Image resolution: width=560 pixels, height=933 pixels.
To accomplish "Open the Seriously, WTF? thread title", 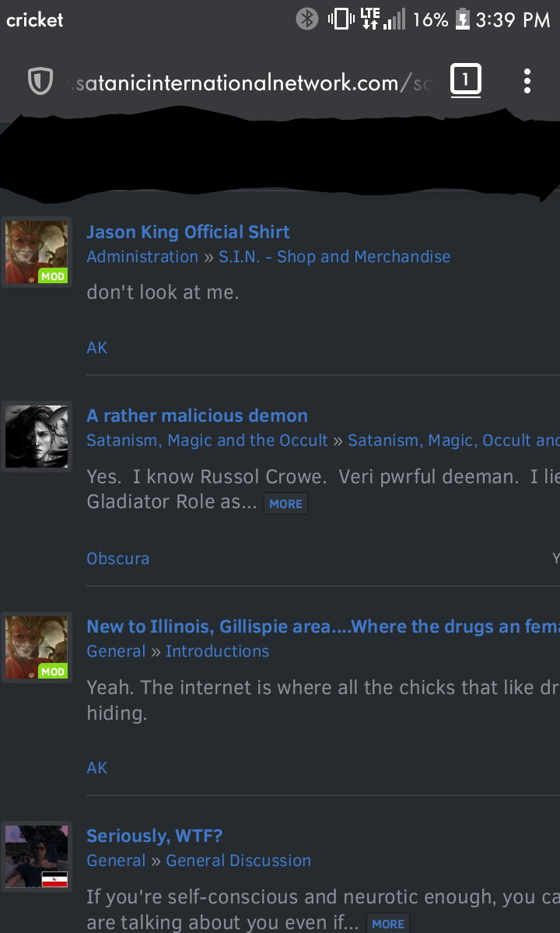I will click(x=155, y=836).
